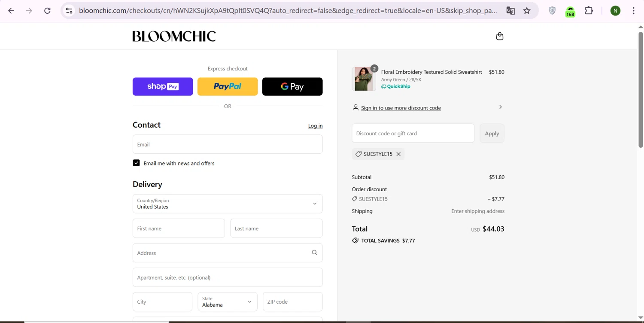Focus the Email field
The image size is (644, 323).
click(228, 144)
